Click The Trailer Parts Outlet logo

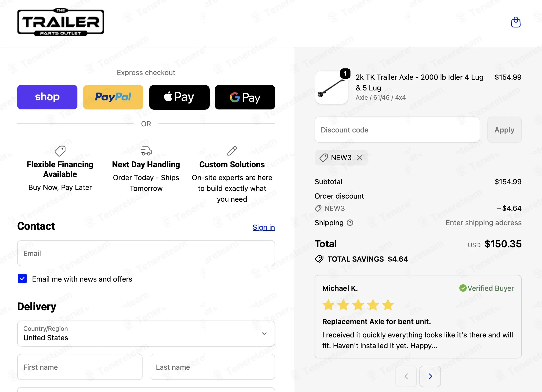tap(61, 22)
